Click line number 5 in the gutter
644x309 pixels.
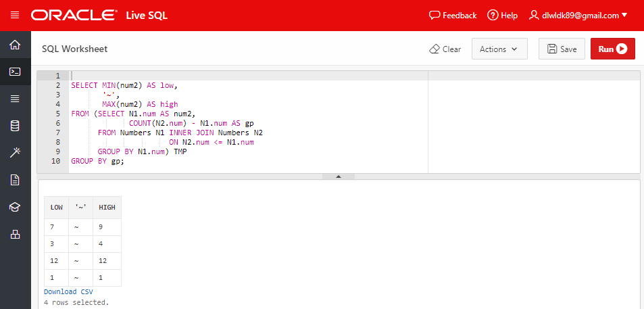(57, 114)
